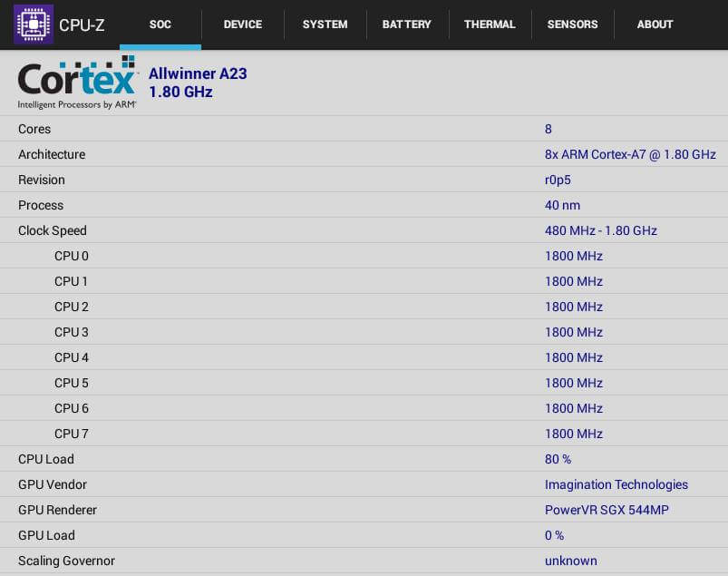Select the BATTERY tab
The image size is (728, 576).
point(406,24)
